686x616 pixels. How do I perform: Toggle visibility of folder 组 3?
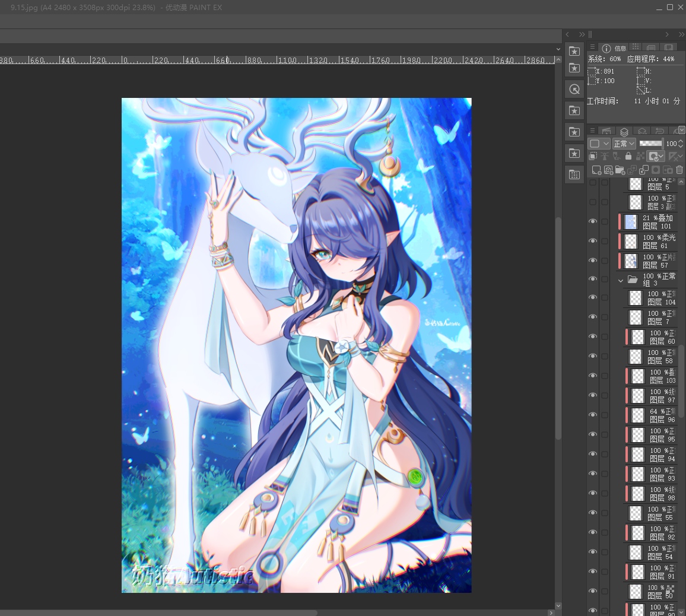coord(593,279)
